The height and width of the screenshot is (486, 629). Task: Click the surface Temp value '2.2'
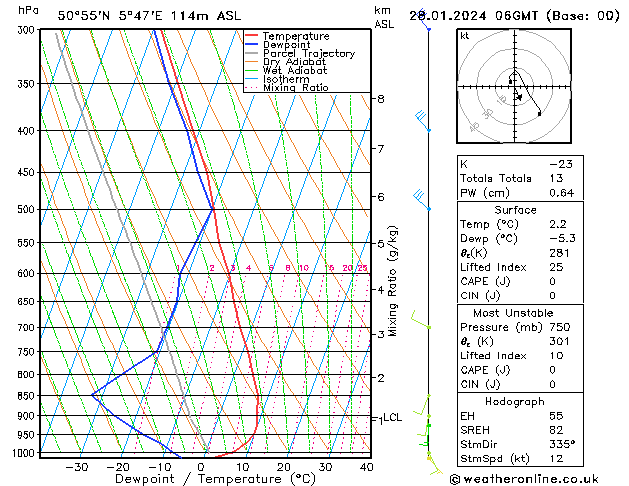pyautogui.click(x=558, y=224)
